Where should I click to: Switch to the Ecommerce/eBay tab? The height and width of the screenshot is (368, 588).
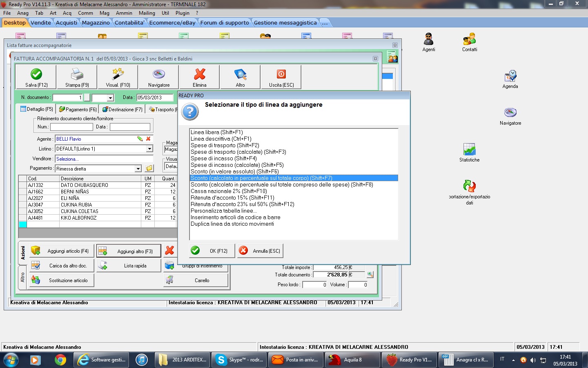point(172,22)
